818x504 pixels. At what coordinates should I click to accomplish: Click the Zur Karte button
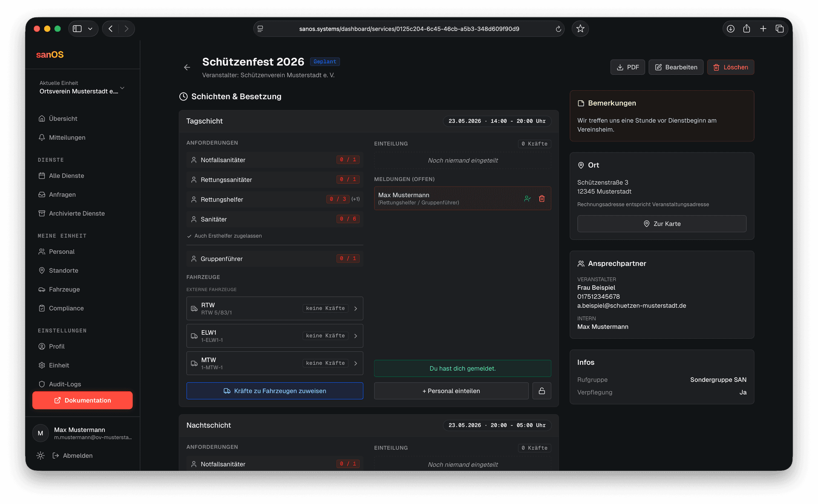tap(662, 224)
